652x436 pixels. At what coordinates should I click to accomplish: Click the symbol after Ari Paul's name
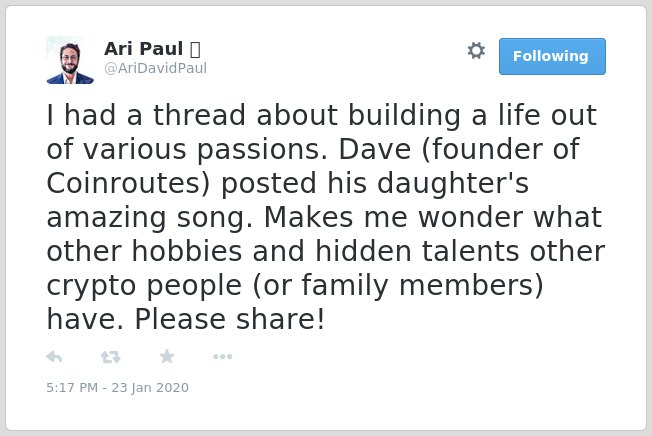point(195,49)
